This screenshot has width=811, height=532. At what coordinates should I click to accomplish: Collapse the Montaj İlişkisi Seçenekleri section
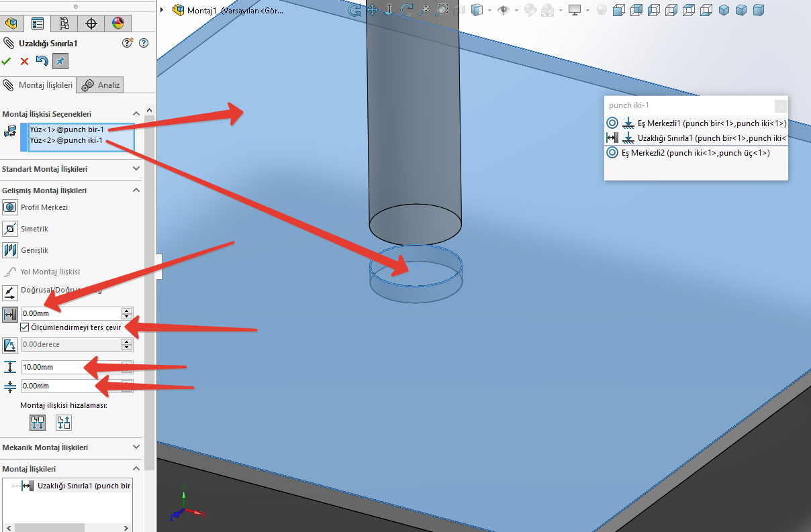pyautogui.click(x=135, y=113)
